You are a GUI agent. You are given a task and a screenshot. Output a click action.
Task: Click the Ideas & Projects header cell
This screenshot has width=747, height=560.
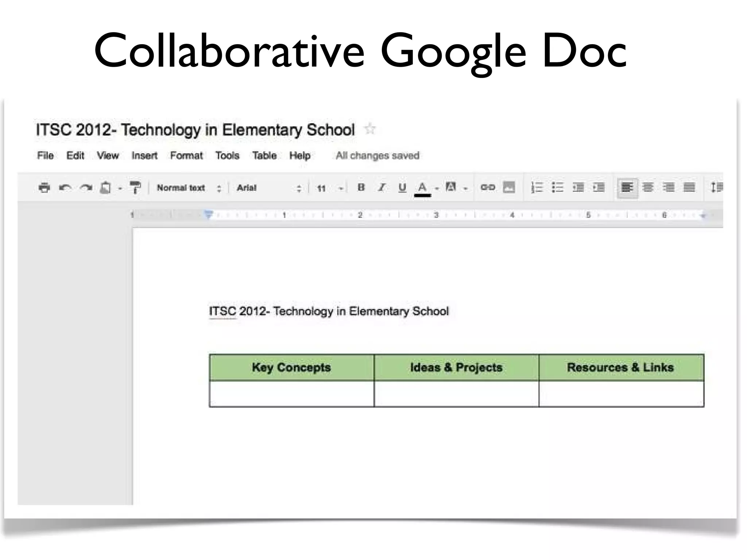[456, 367]
